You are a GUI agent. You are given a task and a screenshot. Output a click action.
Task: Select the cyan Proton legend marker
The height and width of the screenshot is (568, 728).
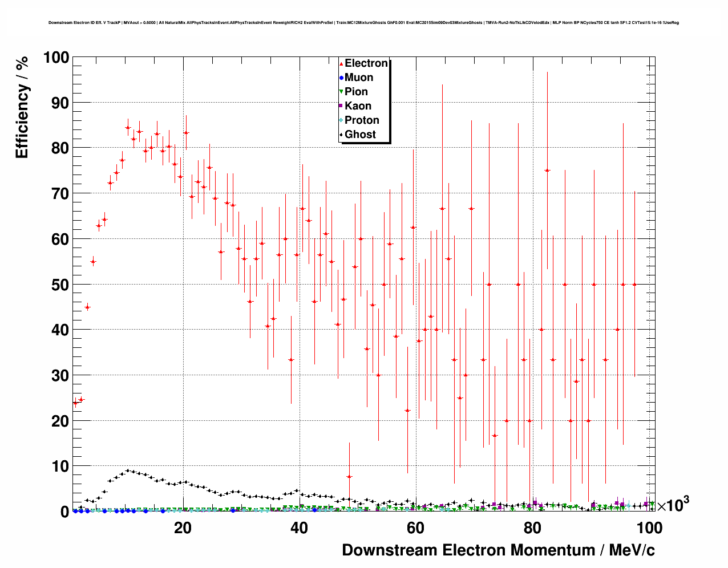click(341, 120)
